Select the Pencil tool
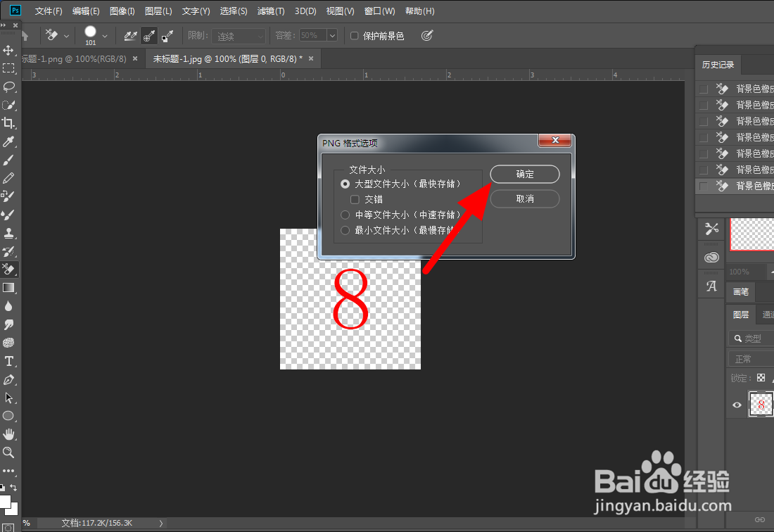Image resolution: width=774 pixels, height=532 pixels. click(x=8, y=177)
